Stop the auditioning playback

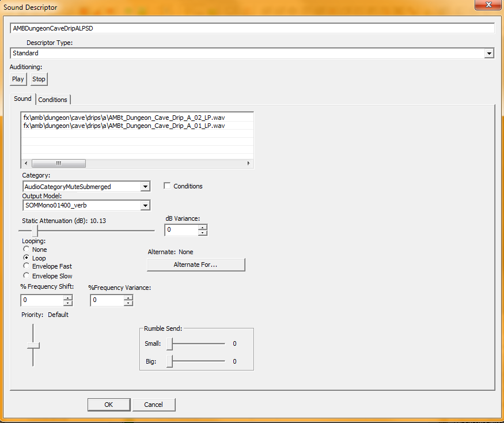click(x=39, y=79)
